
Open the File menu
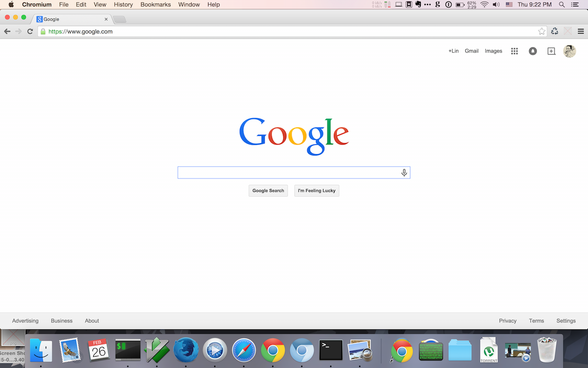coord(64,5)
